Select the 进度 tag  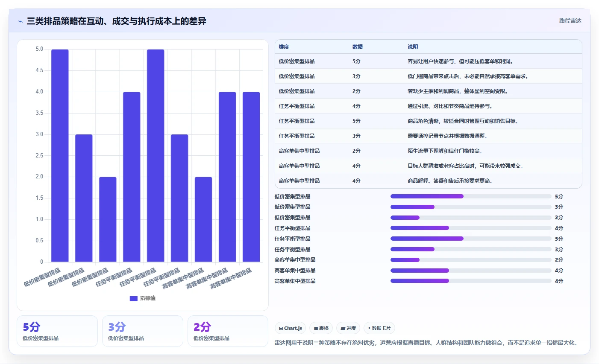tap(348, 328)
